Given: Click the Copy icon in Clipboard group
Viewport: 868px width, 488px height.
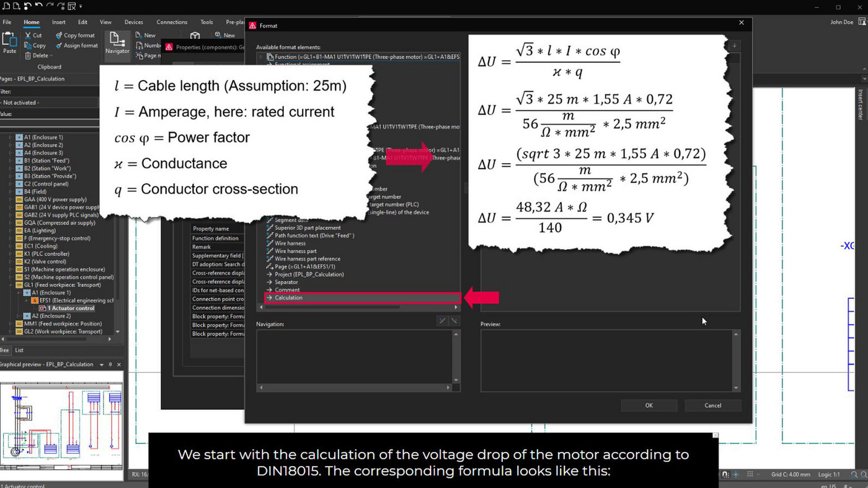Looking at the screenshot, I should click(x=28, y=45).
